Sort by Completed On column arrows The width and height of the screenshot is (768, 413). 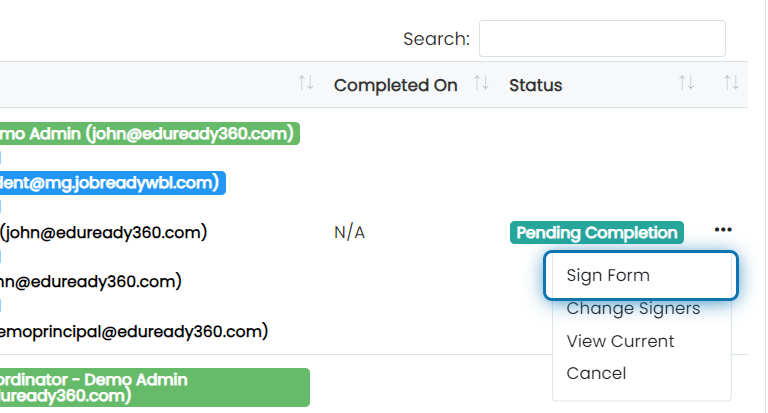[481, 83]
